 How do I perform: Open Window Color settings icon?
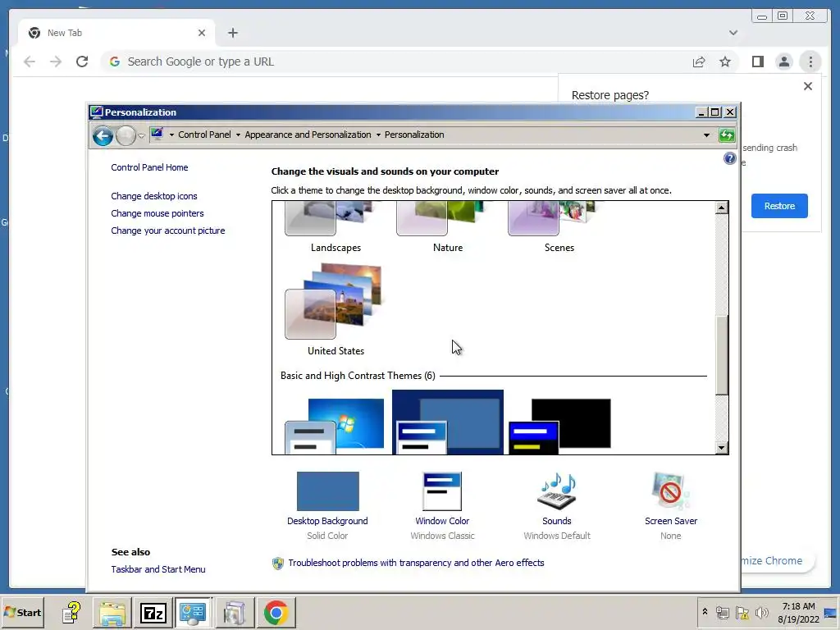pyautogui.click(x=442, y=491)
